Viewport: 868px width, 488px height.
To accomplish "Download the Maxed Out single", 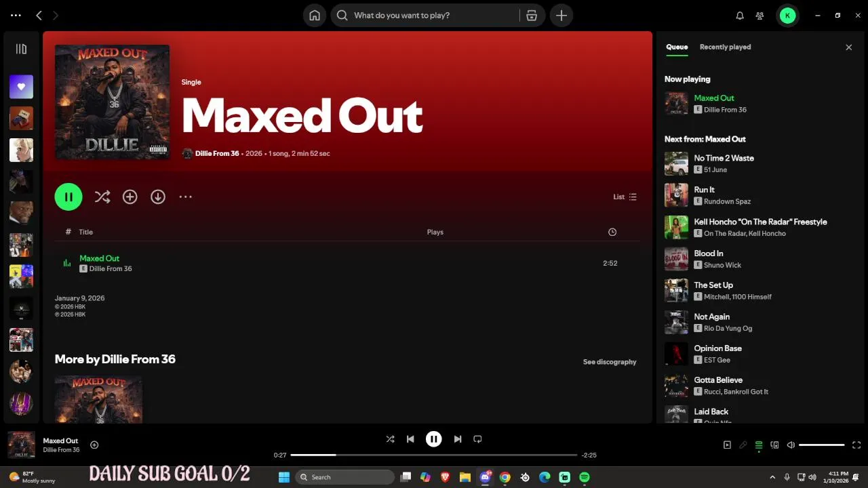I will click(158, 197).
